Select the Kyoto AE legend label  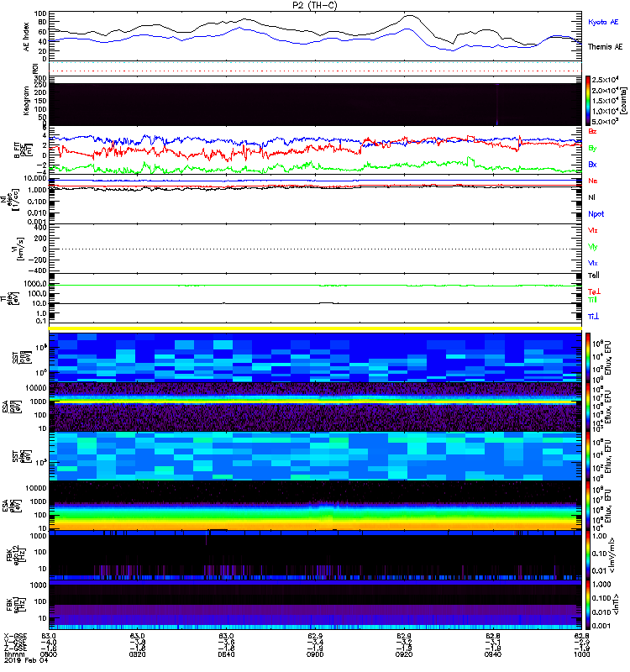[x=603, y=22]
